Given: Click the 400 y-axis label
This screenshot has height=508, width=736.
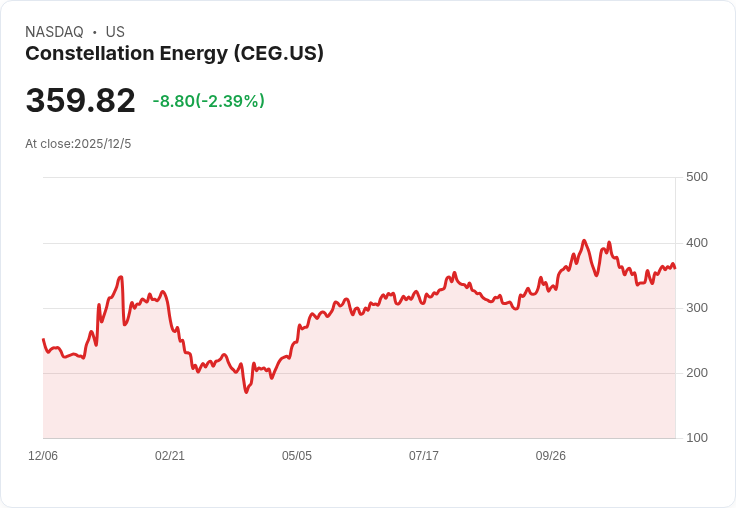Looking at the screenshot, I should (x=696, y=243).
